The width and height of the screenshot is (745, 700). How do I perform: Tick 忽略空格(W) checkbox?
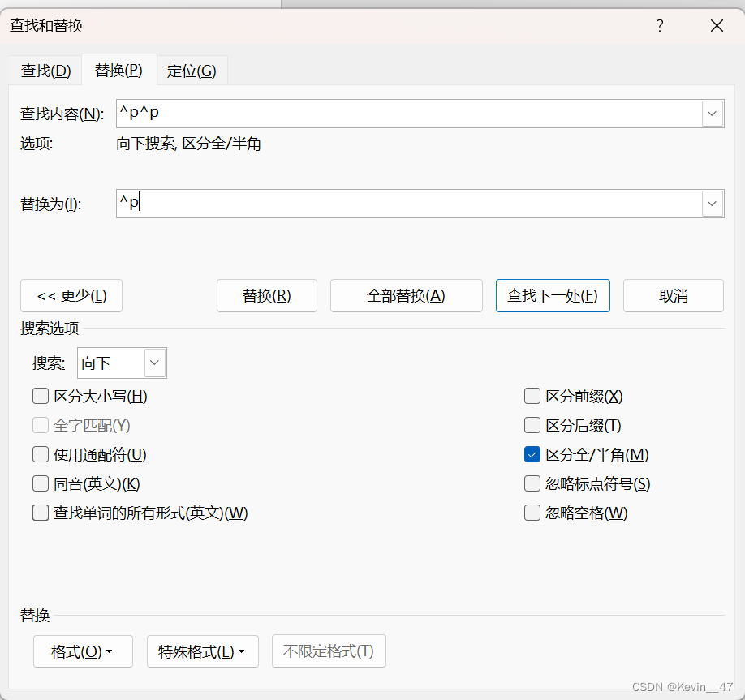[x=532, y=513]
